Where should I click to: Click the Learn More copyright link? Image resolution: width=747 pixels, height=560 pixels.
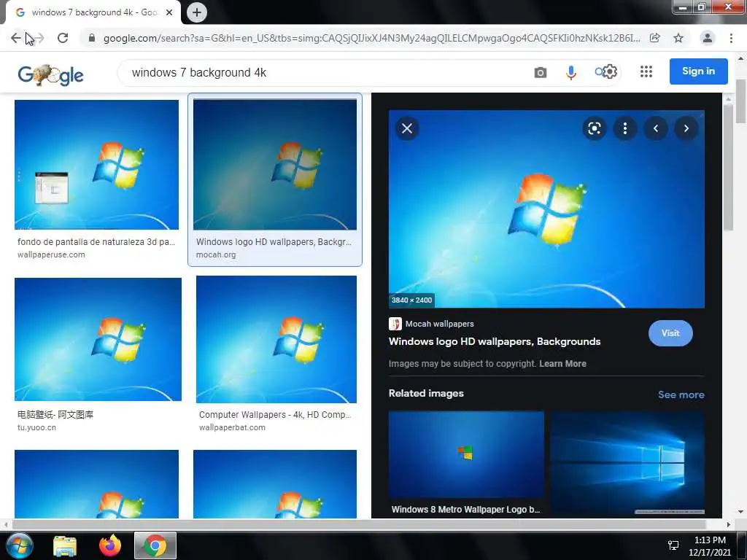pos(562,364)
